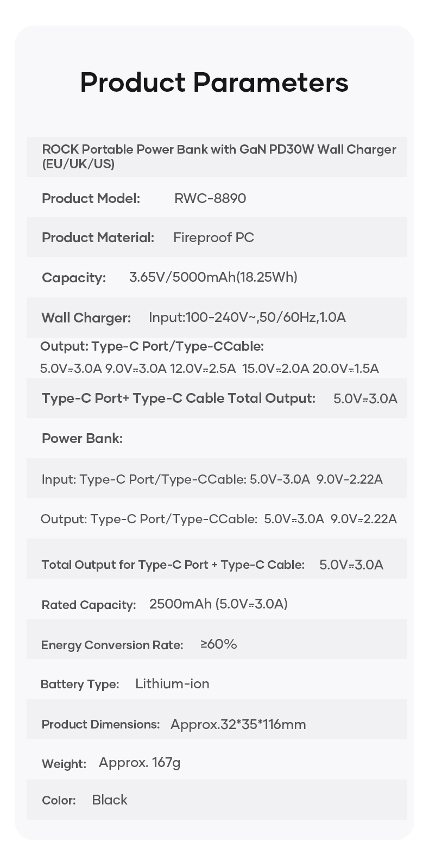Click the power bank 9.0V 2.22A output value
This screenshot has width=429, height=868.
[363, 519]
